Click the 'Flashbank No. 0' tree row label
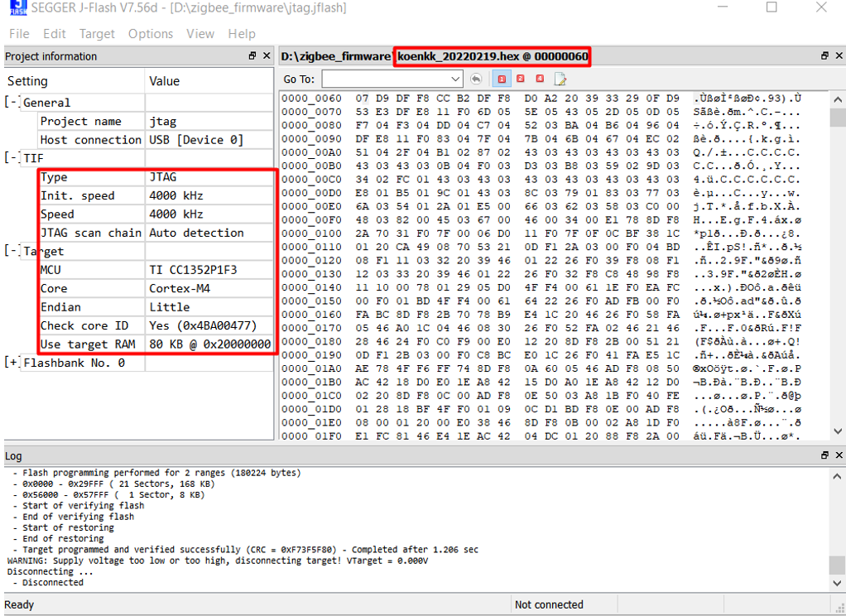Image resolution: width=846 pixels, height=616 pixels. click(74, 363)
